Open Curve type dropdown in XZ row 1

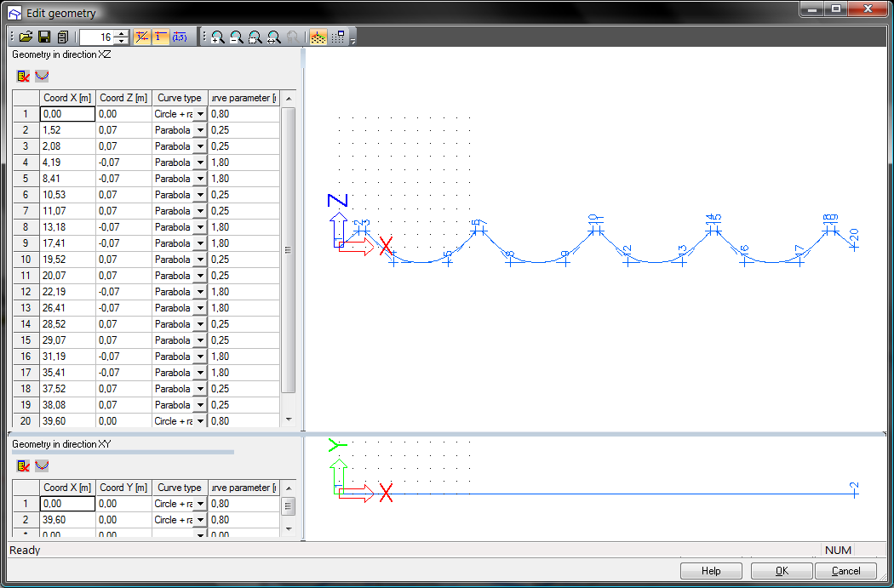coord(200,114)
